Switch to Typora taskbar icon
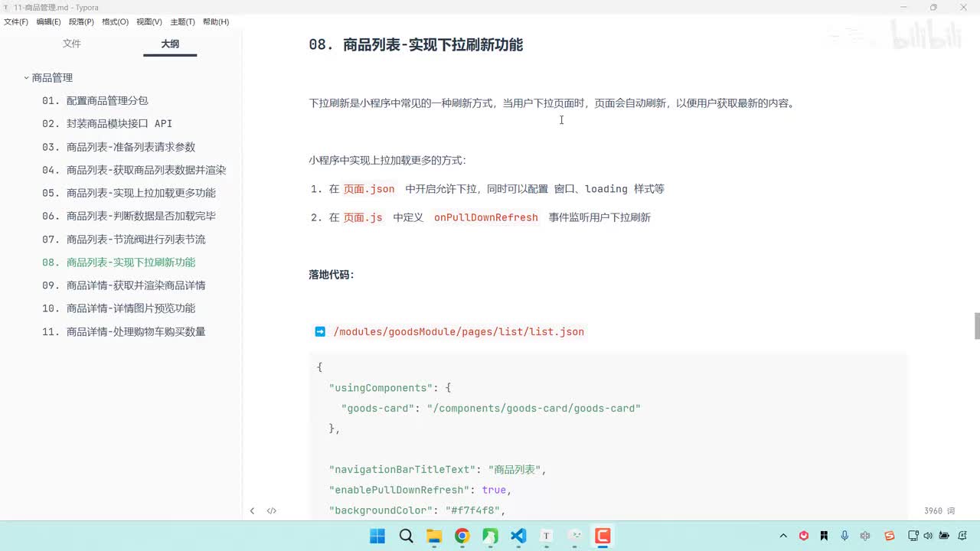Image resolution: width=980 pixels, height=551 pixels. (x=547, y=536)
